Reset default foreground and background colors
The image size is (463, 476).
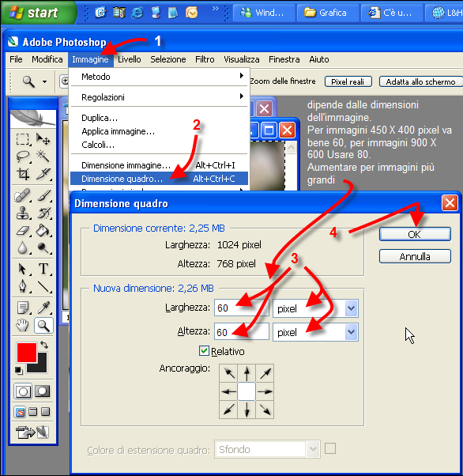pyautogui.click(x=18, y=370)
